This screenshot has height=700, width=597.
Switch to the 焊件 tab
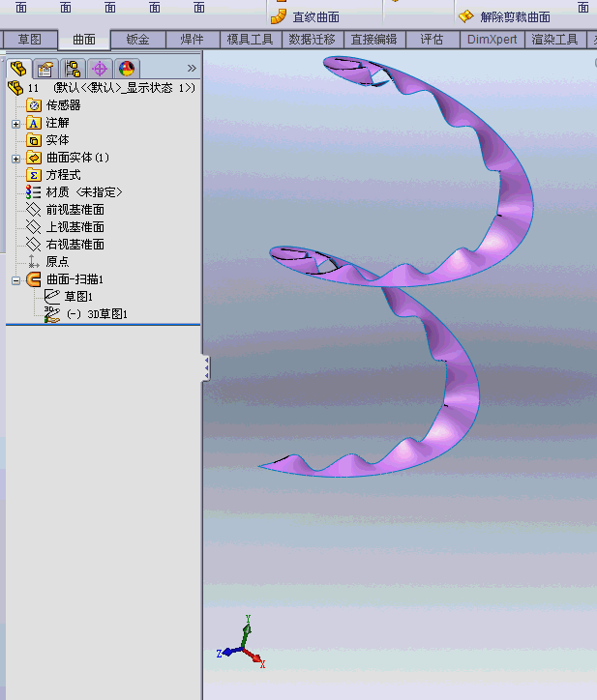pyautogui.click(x=193, y=40)
